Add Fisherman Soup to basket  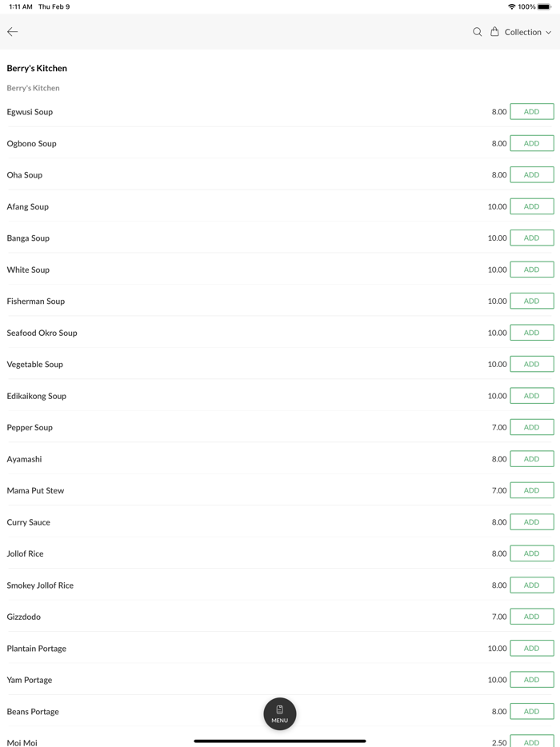531,301
